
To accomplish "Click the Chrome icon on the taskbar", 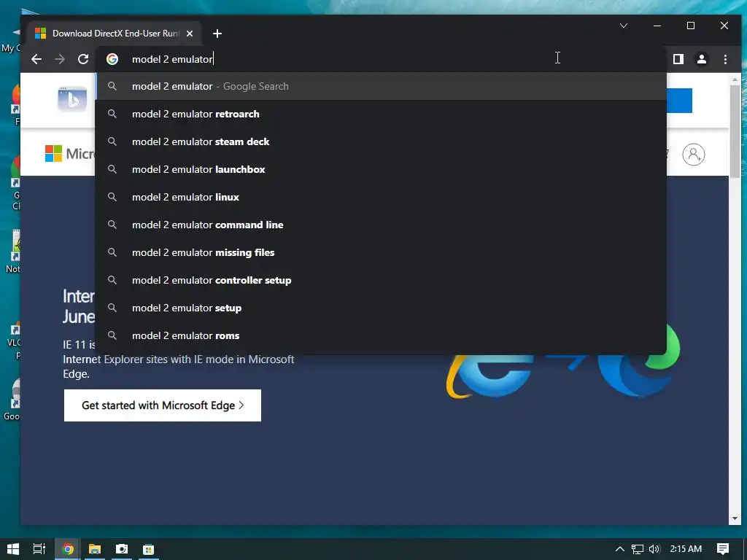I will (x=68, y=549).
